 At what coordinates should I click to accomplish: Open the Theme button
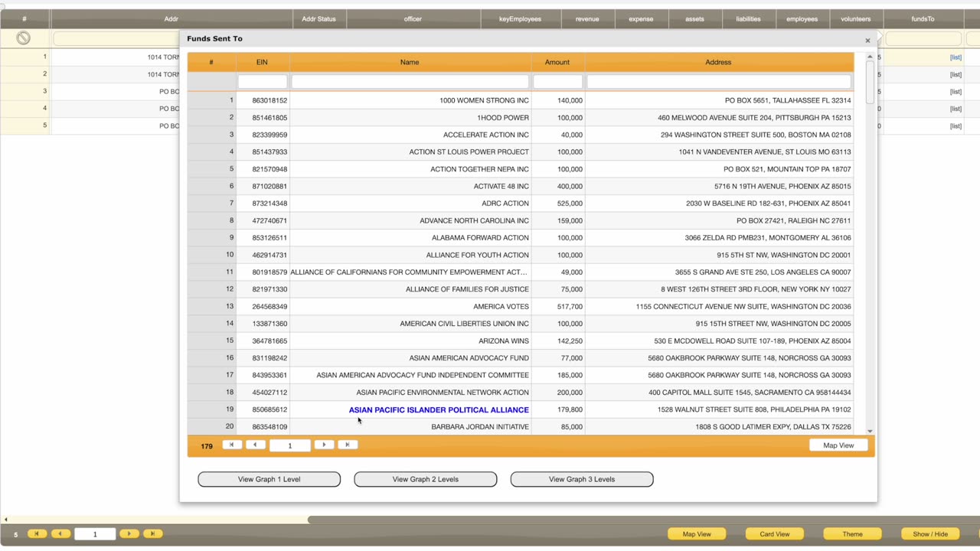[852, 534]
